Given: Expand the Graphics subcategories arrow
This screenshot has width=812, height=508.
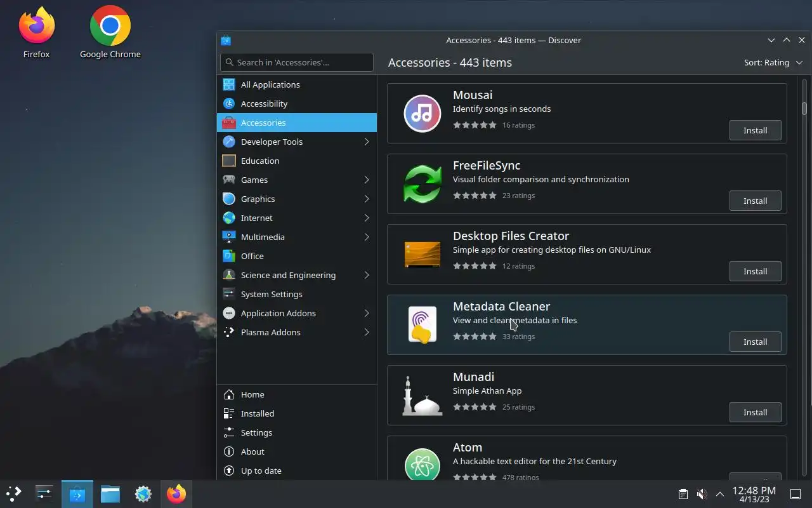Looking at the screenshot, I should 367,199.
